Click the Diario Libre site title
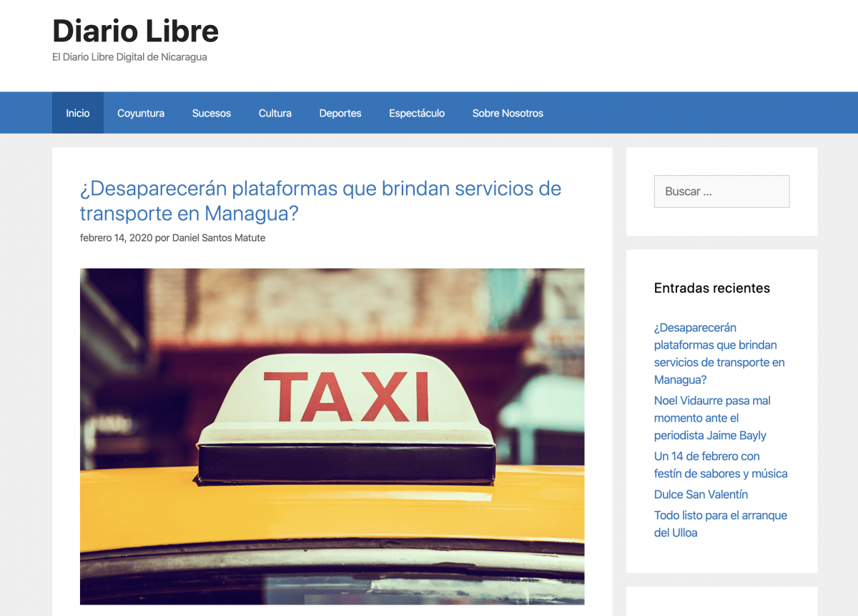Screen dimensions: 858x616 click(x=136, y=31)
